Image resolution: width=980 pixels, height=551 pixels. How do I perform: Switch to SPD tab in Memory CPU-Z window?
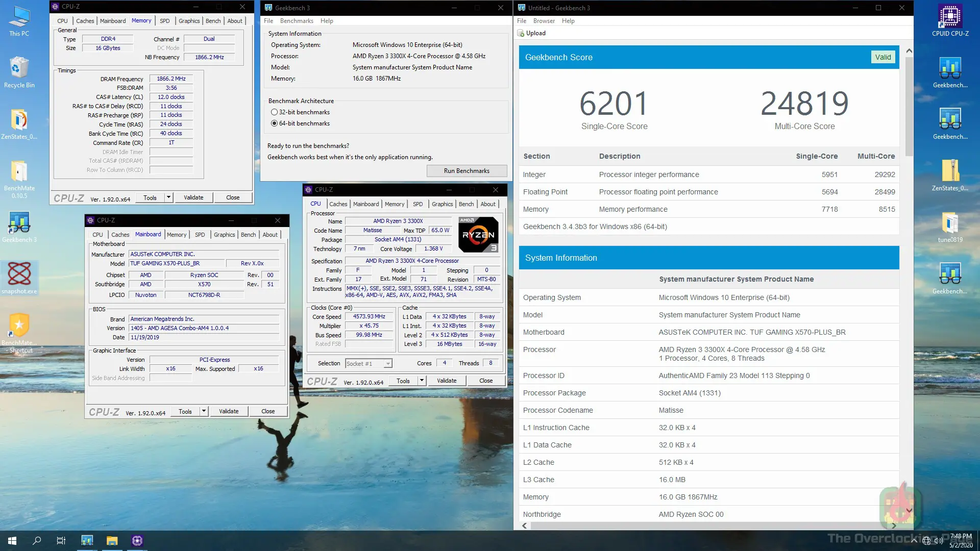[x=164, y=21]
